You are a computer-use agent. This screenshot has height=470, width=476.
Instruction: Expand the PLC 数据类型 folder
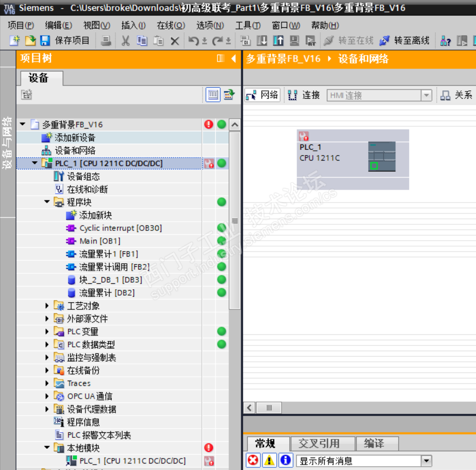(x=47, y=344)
